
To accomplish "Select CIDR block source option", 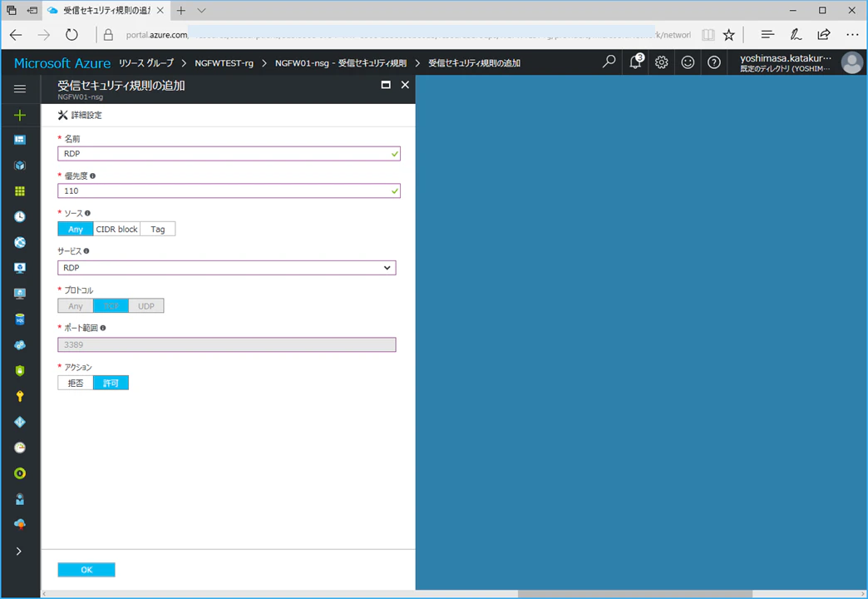I will pyautogui.click(x=116, y=229).
